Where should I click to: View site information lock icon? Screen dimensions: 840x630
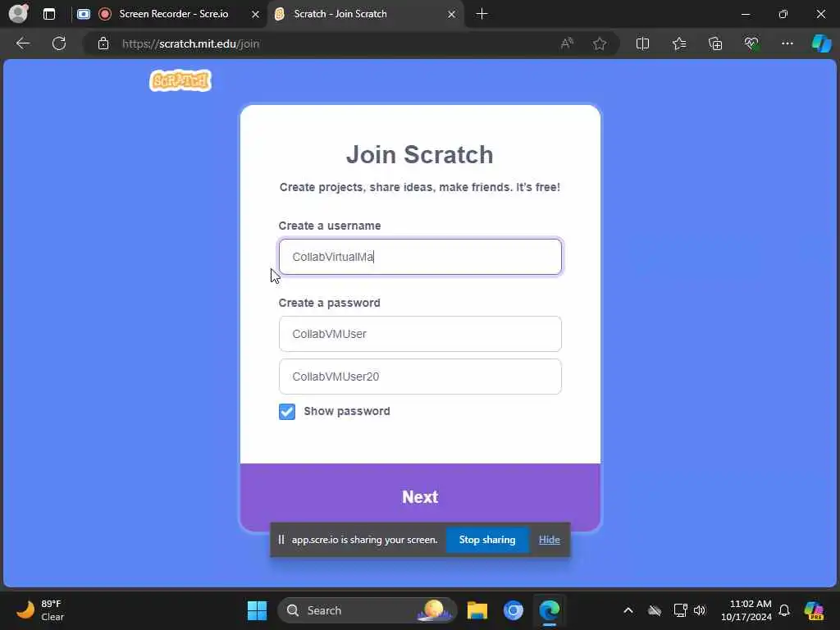tap(103, 43)
